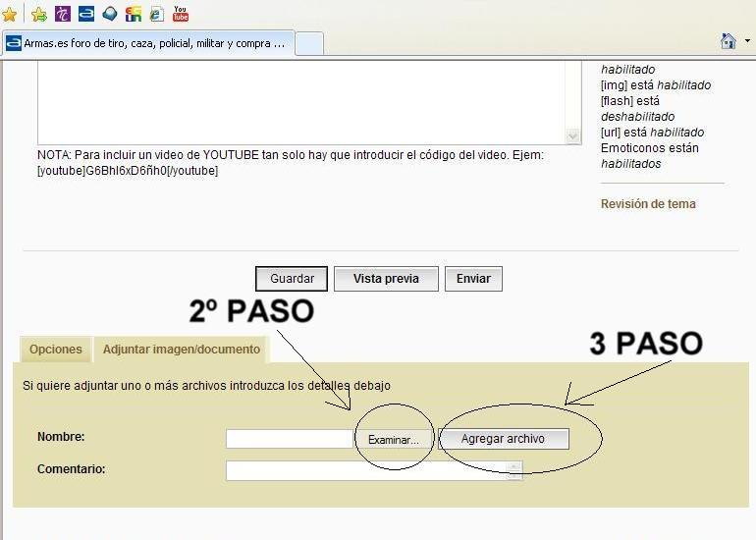Click the Home icon in the toolbar
This screenshot has height=540, width=756.
(728, 41)
